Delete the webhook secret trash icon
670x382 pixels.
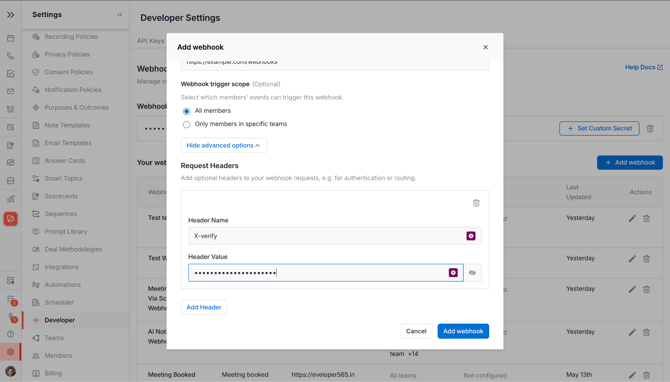point(650,128)
